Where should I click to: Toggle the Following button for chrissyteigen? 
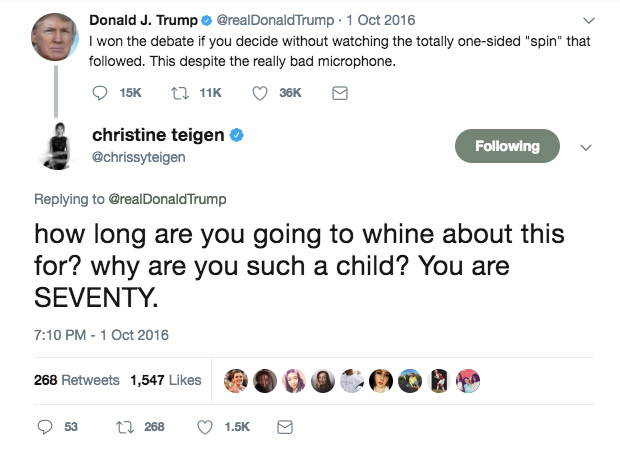tap(507, 146)
